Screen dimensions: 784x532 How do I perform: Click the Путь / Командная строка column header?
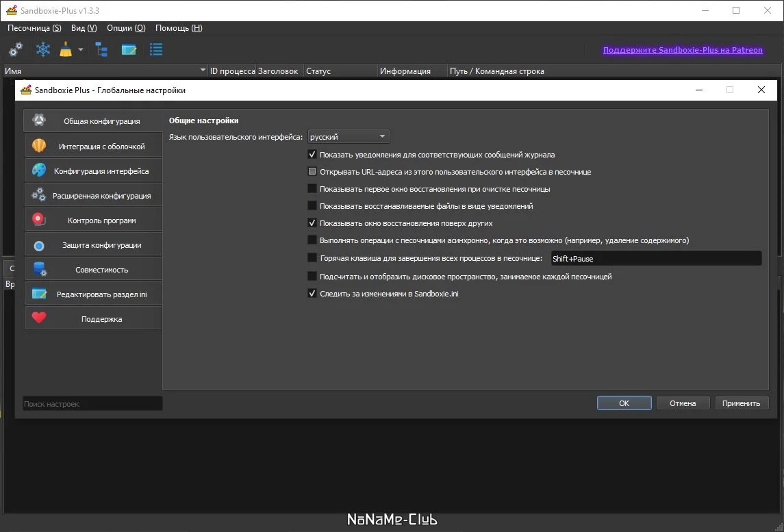[614, 71]
